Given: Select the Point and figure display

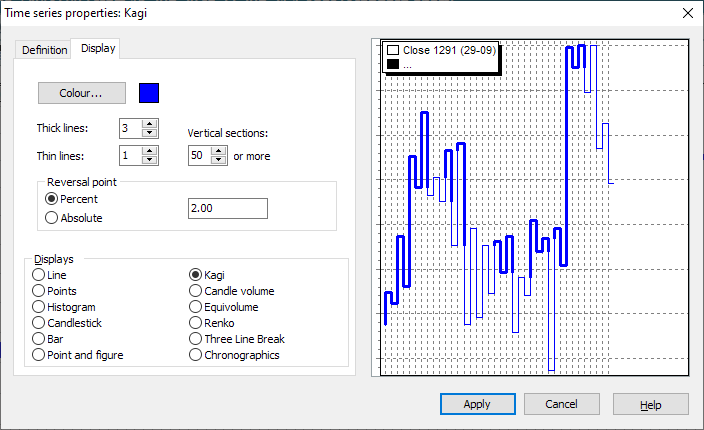Looking at the screenshot, I should 39,355.
